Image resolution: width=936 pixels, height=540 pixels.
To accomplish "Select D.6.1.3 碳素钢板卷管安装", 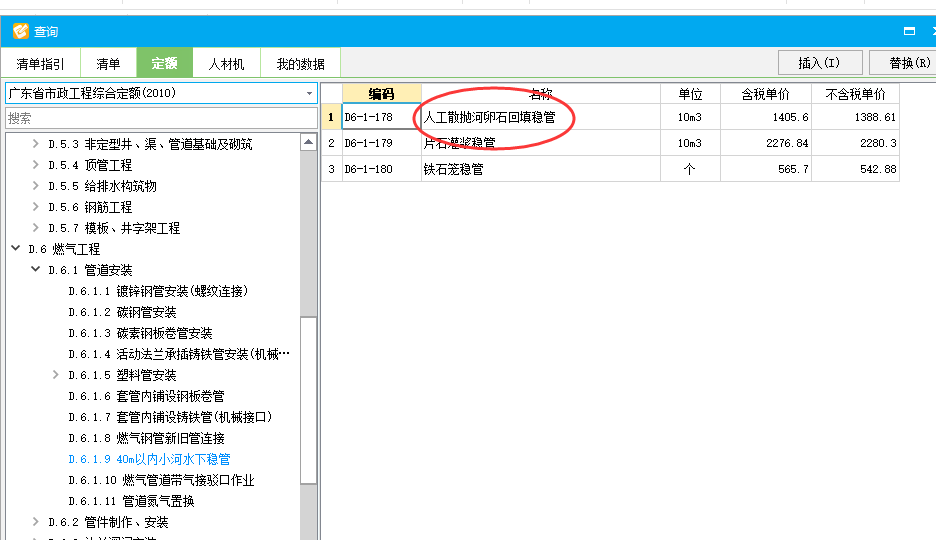I will (140, 333).
